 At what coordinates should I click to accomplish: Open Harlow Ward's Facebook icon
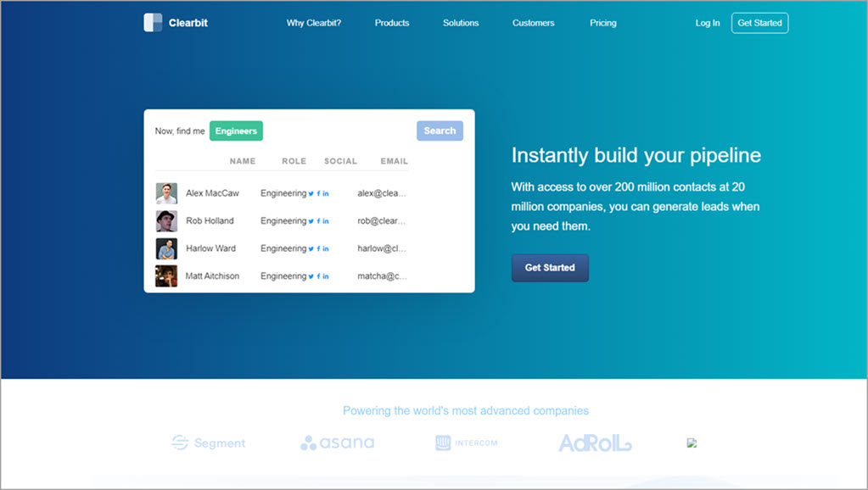(318, 249)
